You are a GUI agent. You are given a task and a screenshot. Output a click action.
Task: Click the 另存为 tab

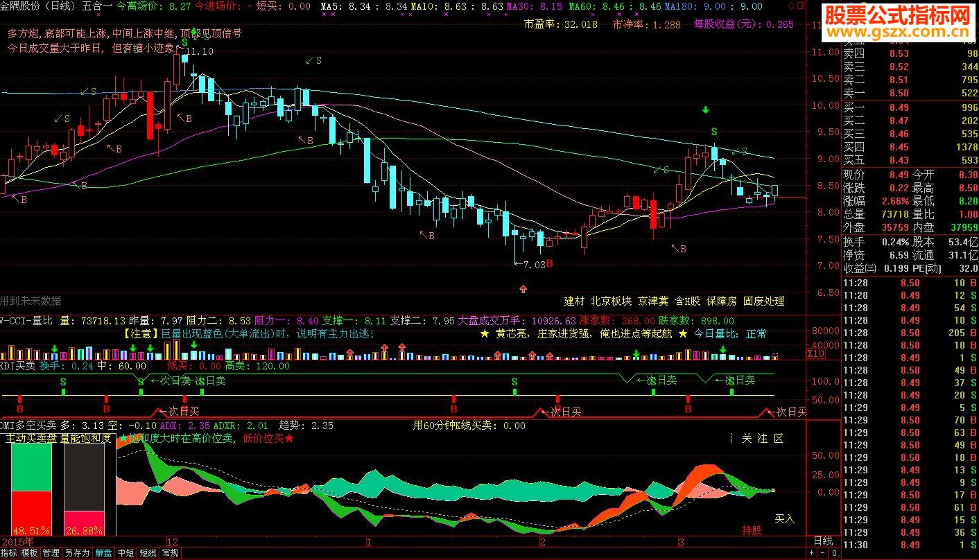(77, 553)
